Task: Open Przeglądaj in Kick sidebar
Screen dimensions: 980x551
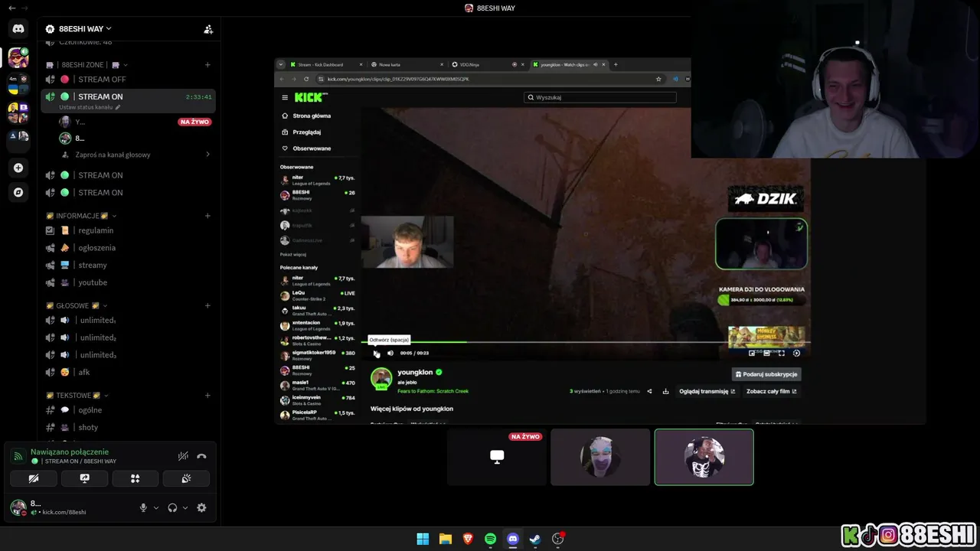Action: (302, 132)
